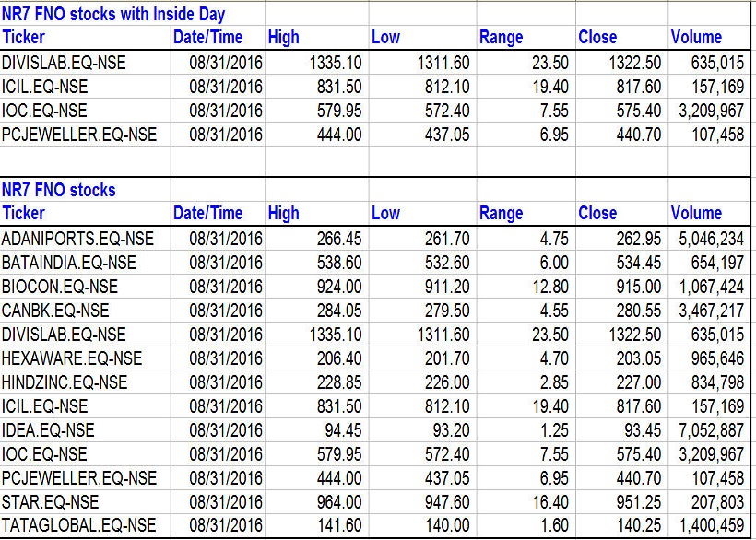Screen dimensions: 756x540
Task: Click the Range header in lower table
Action: [x=502, y=214]
